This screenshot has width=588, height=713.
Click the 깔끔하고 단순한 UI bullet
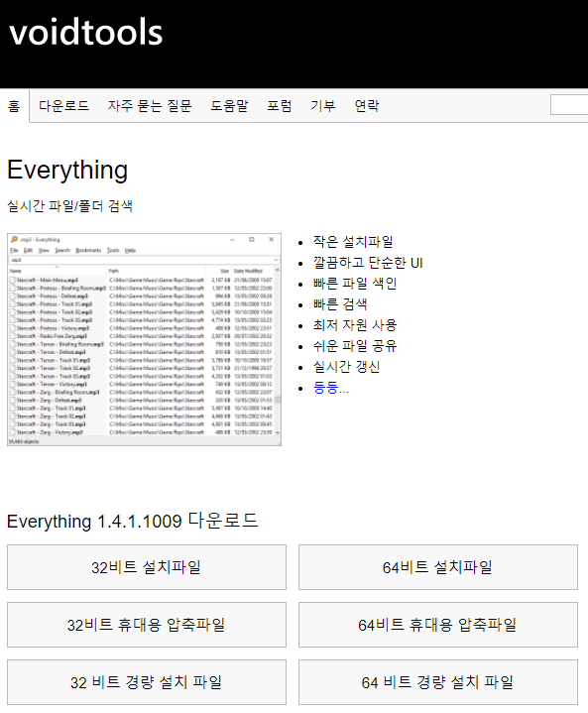tap(368, 263)
